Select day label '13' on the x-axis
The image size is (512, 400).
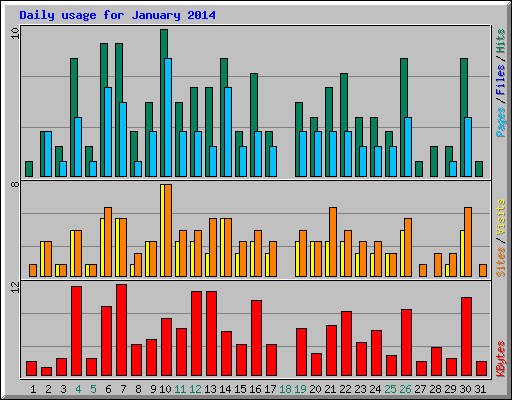(210, 389)
